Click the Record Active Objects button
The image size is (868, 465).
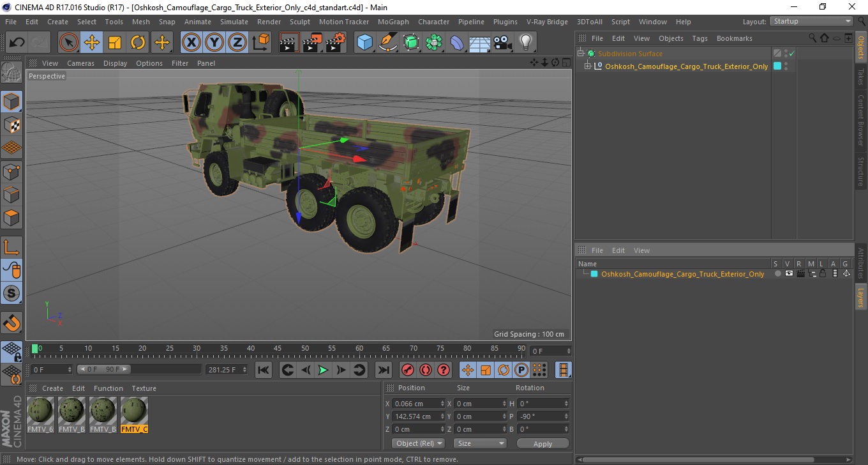tap(407, 370)
